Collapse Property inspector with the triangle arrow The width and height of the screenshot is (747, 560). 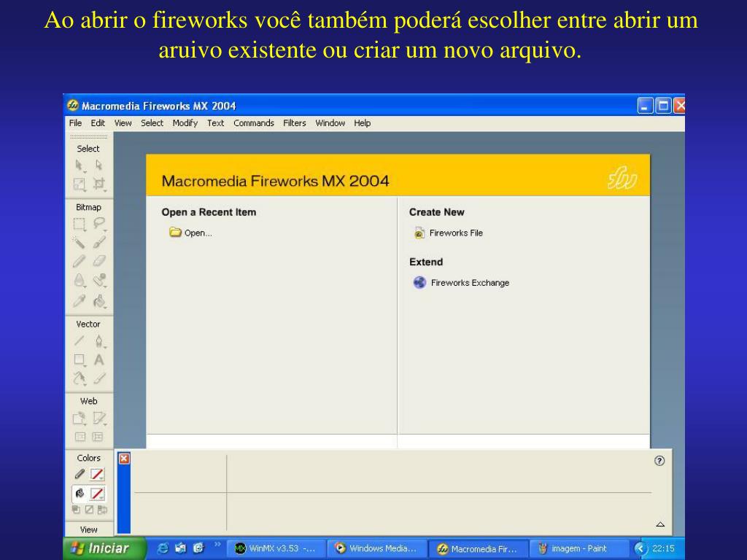click(660, 524)
